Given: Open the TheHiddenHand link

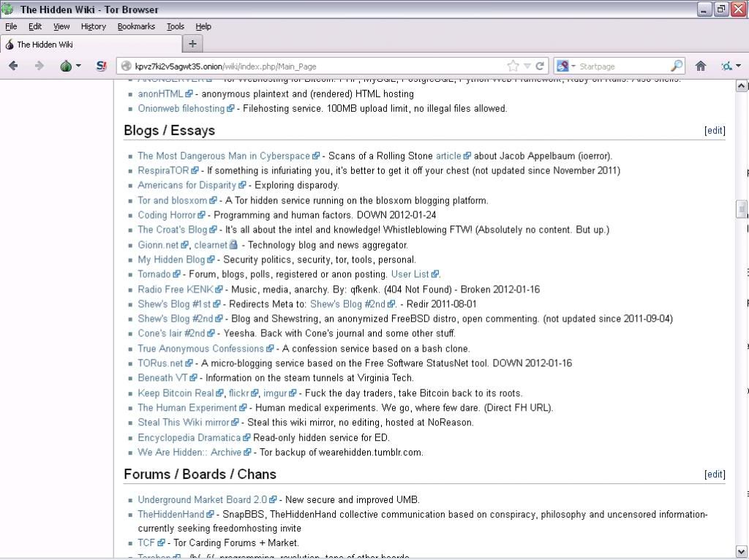Looking at the screenshot, I should tap(171, 514).
